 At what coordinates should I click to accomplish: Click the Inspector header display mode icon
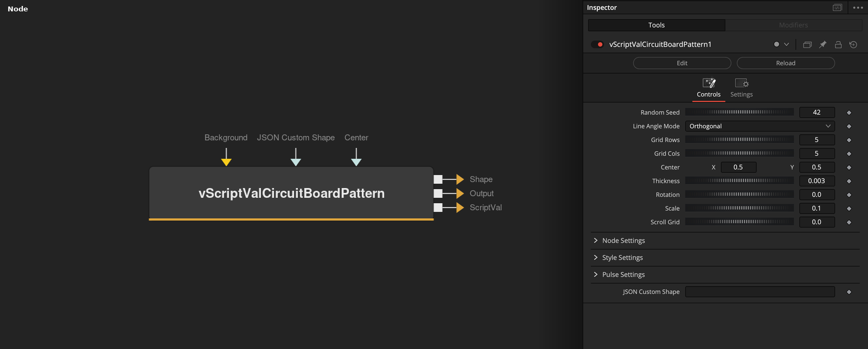point(837,8)
